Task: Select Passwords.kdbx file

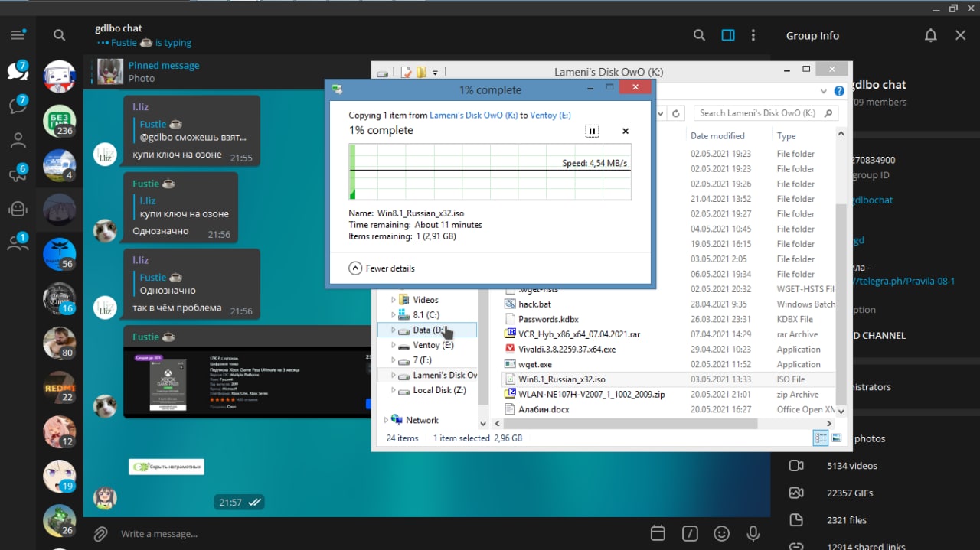Action: tap(548, 320)
